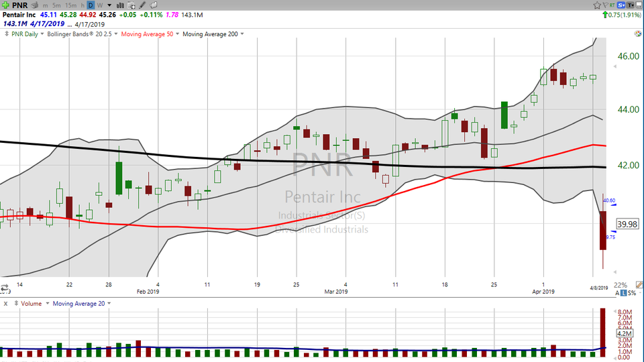
Task: Click the scale edit pencil icon near 22%
Action: coord(639,284)
